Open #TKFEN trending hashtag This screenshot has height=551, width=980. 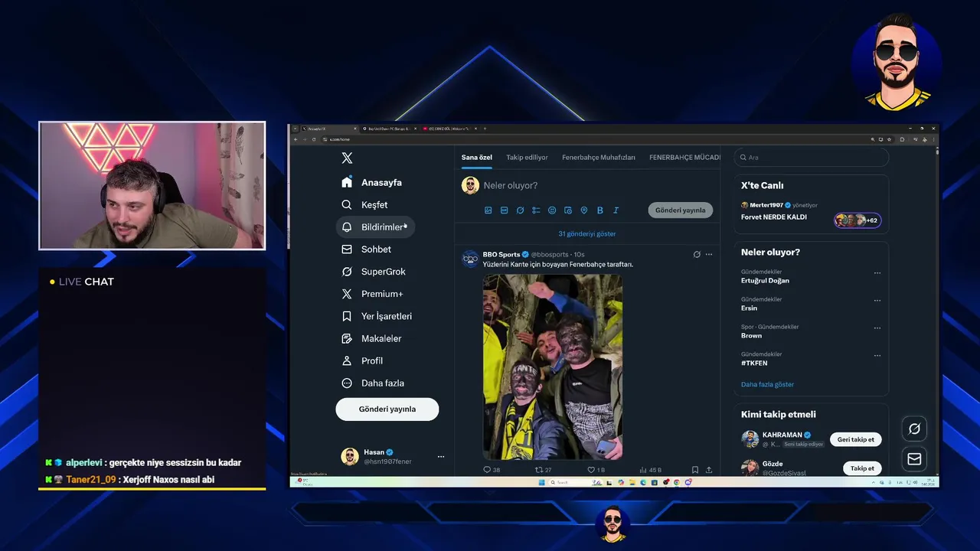point(754,363)
